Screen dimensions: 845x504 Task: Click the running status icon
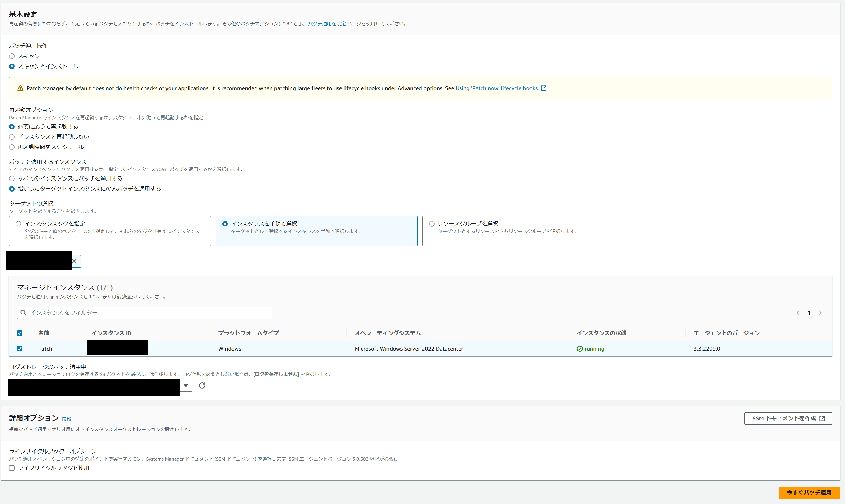(580, 349)
